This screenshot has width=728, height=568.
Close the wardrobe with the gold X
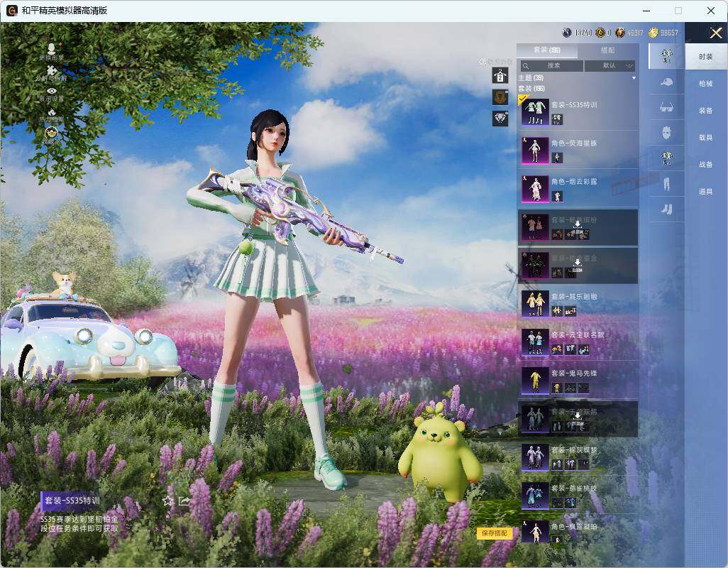[715, 33]
